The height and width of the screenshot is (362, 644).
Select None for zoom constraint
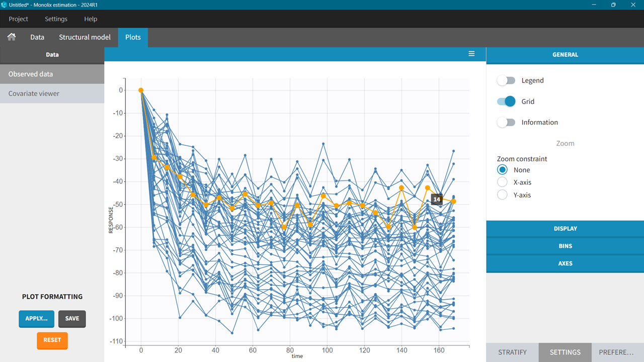[502, 169]
